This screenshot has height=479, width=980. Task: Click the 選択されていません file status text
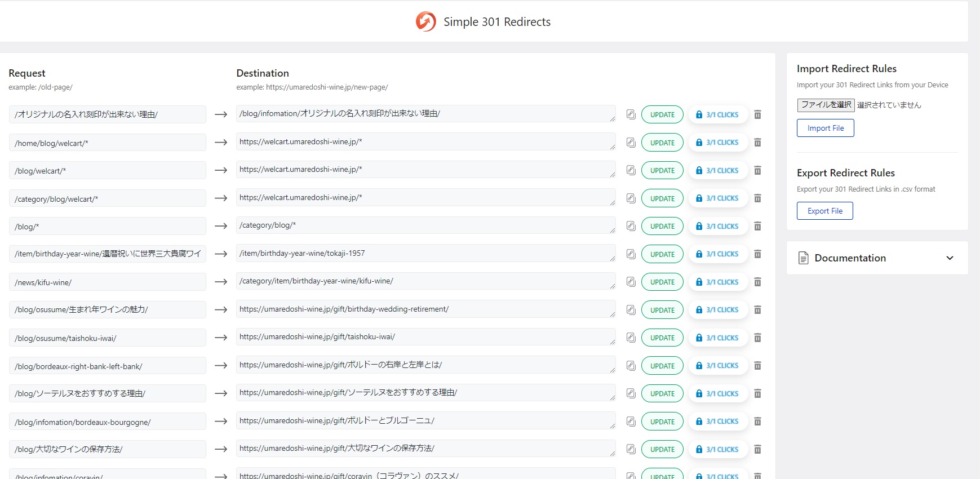point(889,105)
